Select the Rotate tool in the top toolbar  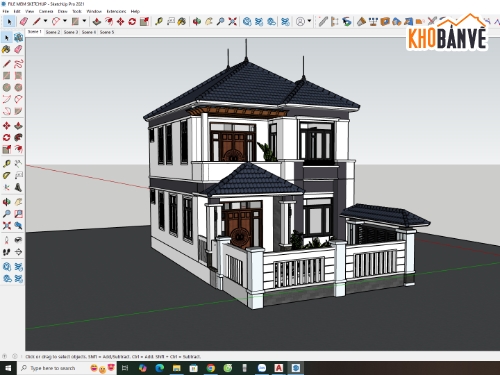(132, 22)
